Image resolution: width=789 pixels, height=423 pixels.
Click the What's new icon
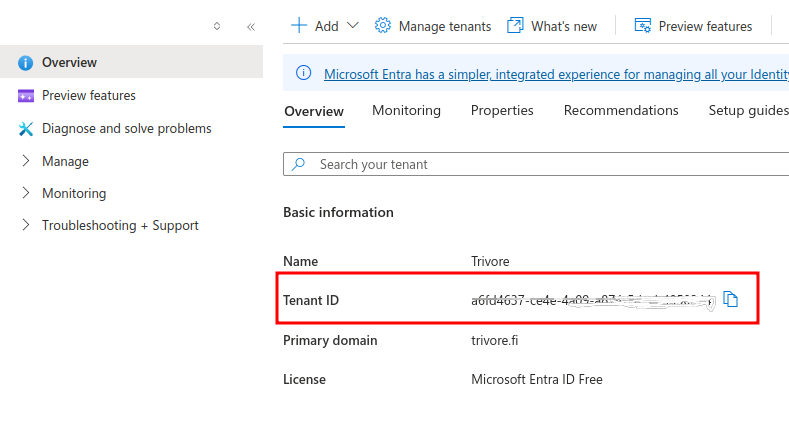(515, 26)
